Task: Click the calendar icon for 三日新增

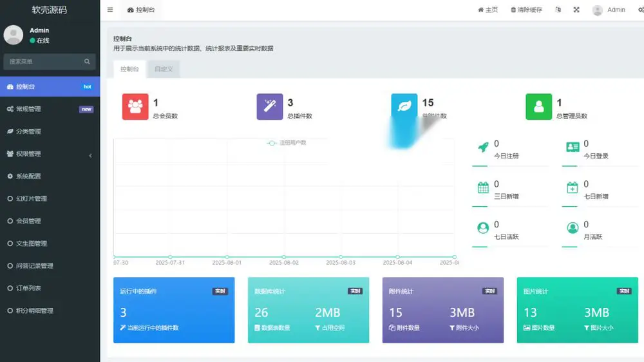Action: 484,188
